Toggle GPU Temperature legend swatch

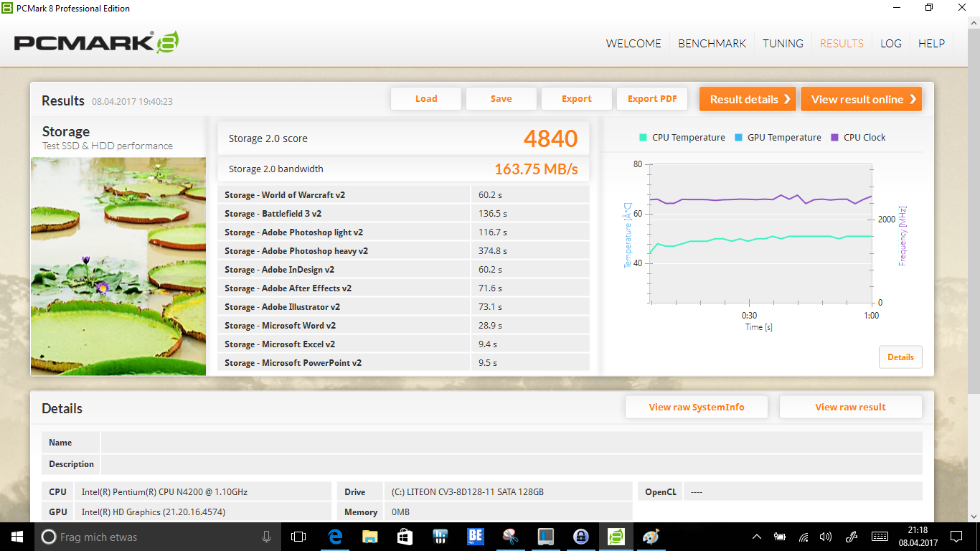[738, 137]
